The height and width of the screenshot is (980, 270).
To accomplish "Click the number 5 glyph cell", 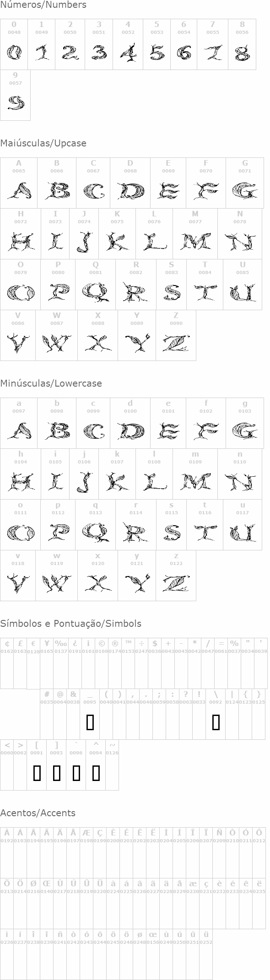I will (157, 44).
